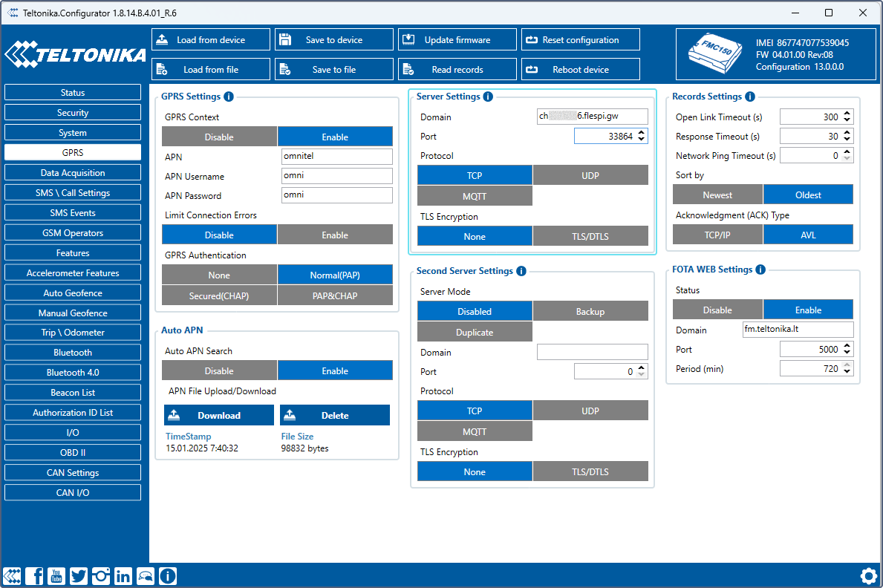Image resolution: width=883 pixels, height=588 pixels.
Task: Open Teltonika Facebook page icon
Action: [x=34, y=575]
